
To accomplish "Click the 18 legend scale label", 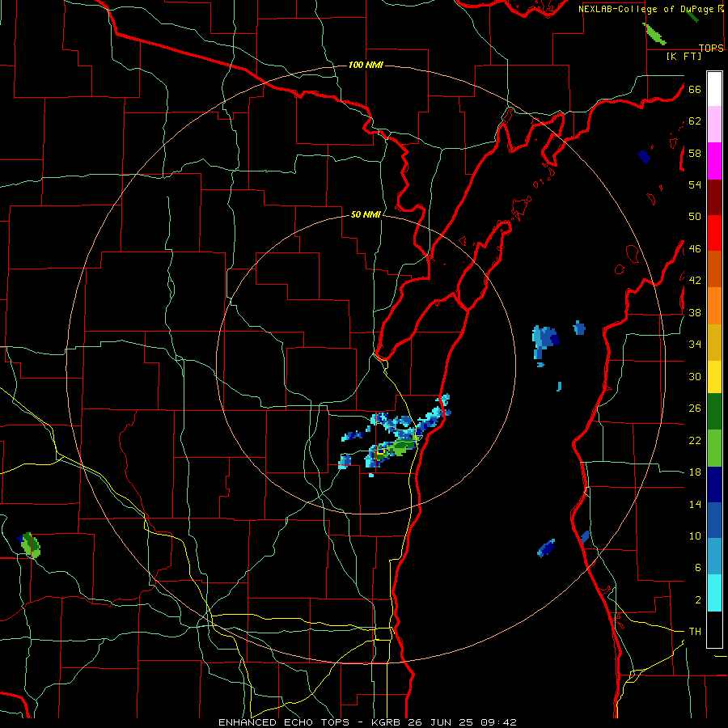I will [695, 472].
